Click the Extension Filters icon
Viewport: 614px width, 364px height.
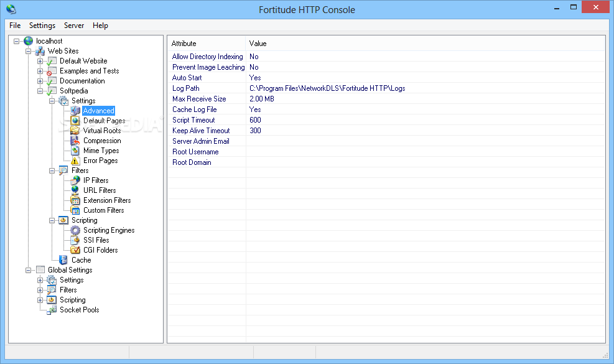click(75, 200)
